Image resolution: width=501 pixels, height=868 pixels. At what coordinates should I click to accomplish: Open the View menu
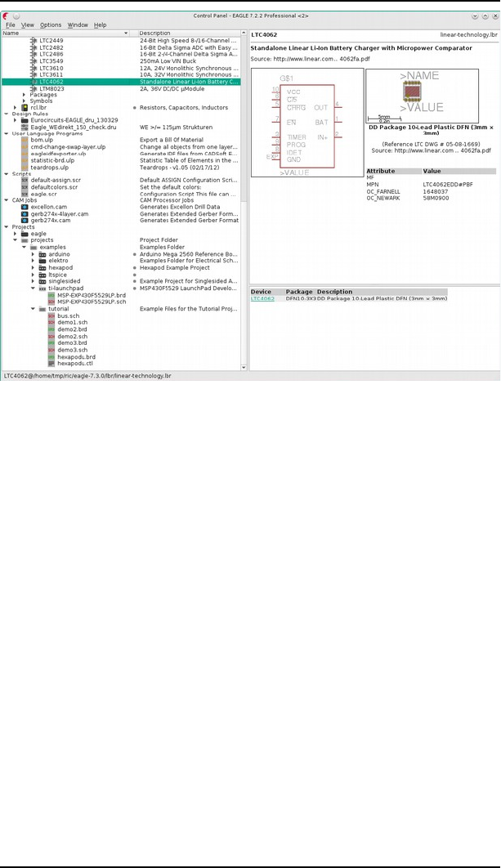point(28,25)
